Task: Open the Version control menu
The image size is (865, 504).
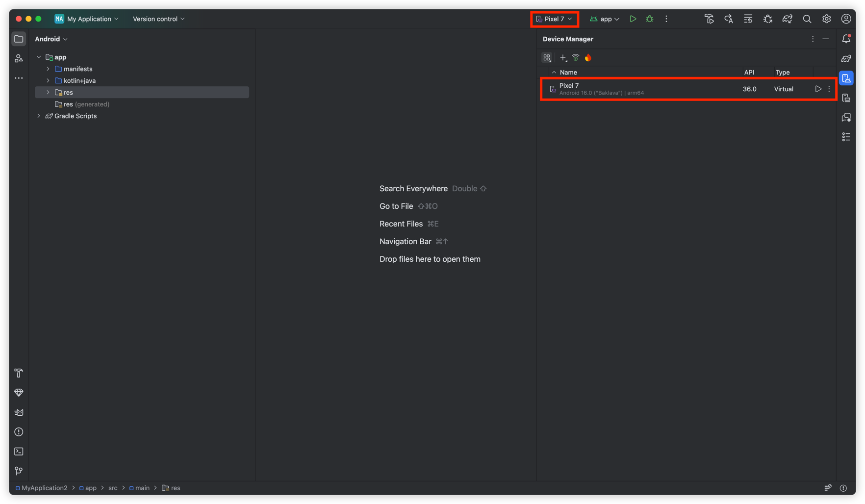Action: [x=158, y=19]
